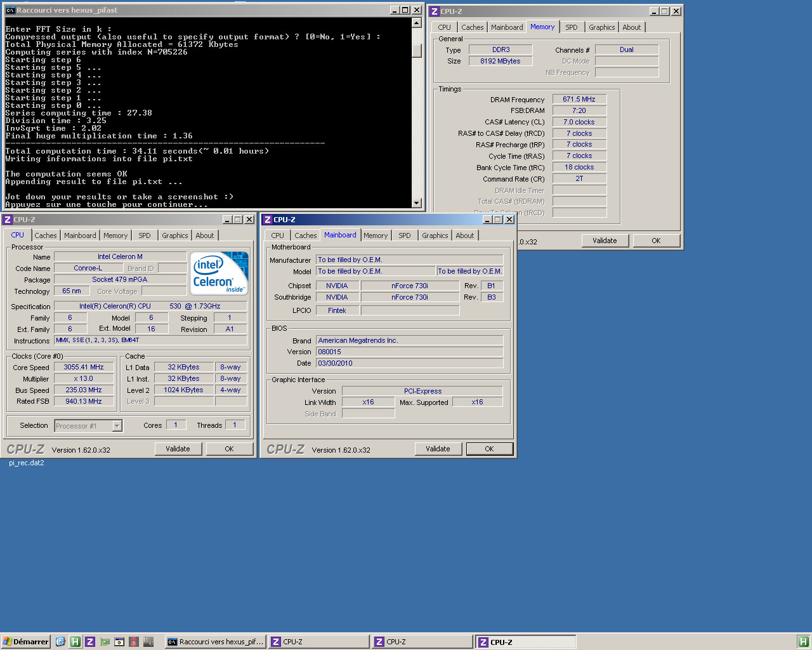Activate the second CPU-Z taskbar button
The height and width of the screenshot is (650, 812).
point(422,642)
